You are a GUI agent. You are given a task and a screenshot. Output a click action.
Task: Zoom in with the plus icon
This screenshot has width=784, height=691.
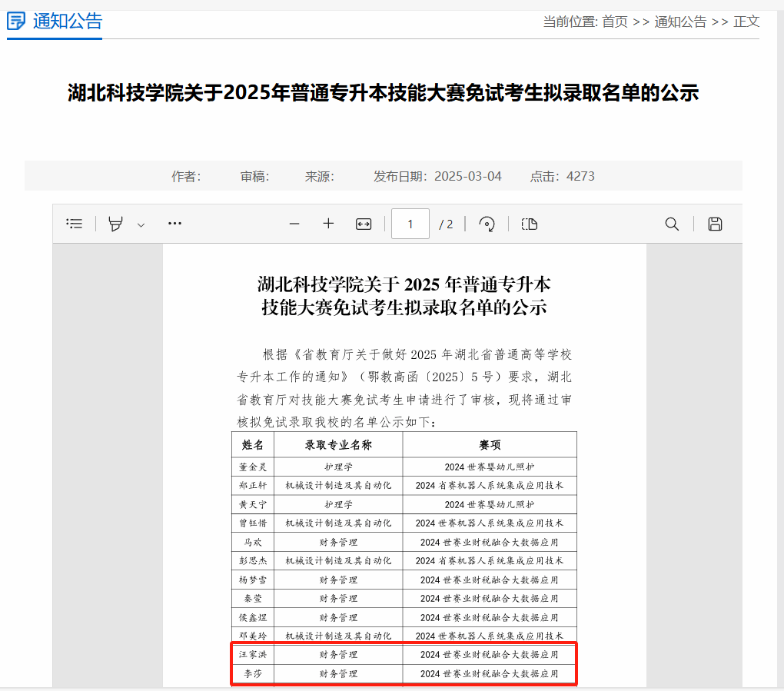328,224
